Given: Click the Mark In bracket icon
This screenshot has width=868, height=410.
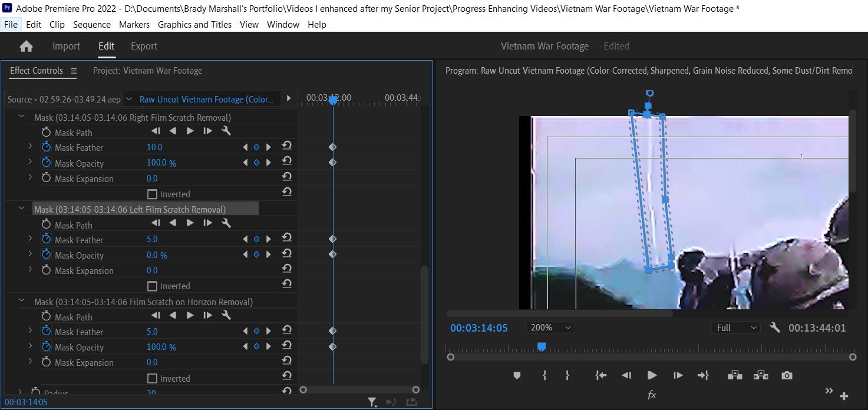Looking at the screenshot, I should (x=544, y=375).
